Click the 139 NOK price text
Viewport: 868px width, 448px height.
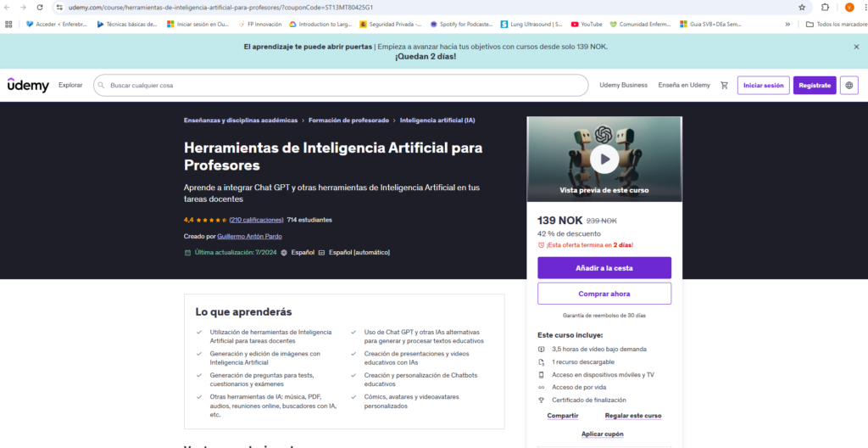(x=559, y=221)
